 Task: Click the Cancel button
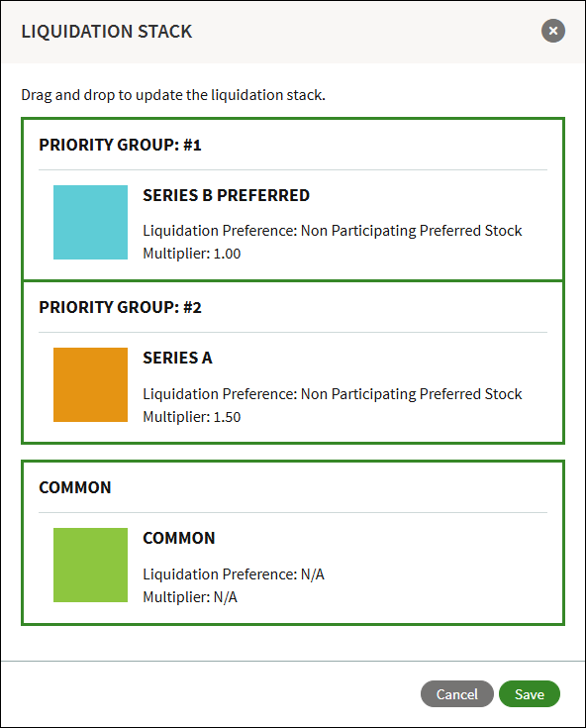click(x=457, y=693)
